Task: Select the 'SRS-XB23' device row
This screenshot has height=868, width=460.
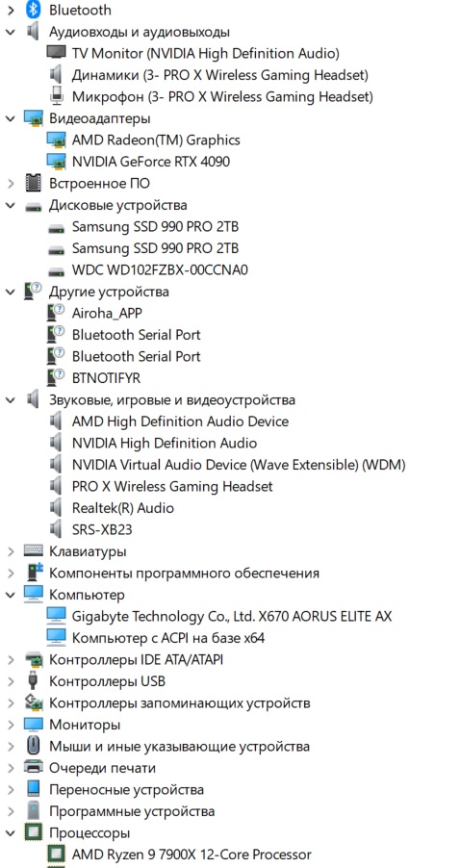Action: (x=102, y=530)
